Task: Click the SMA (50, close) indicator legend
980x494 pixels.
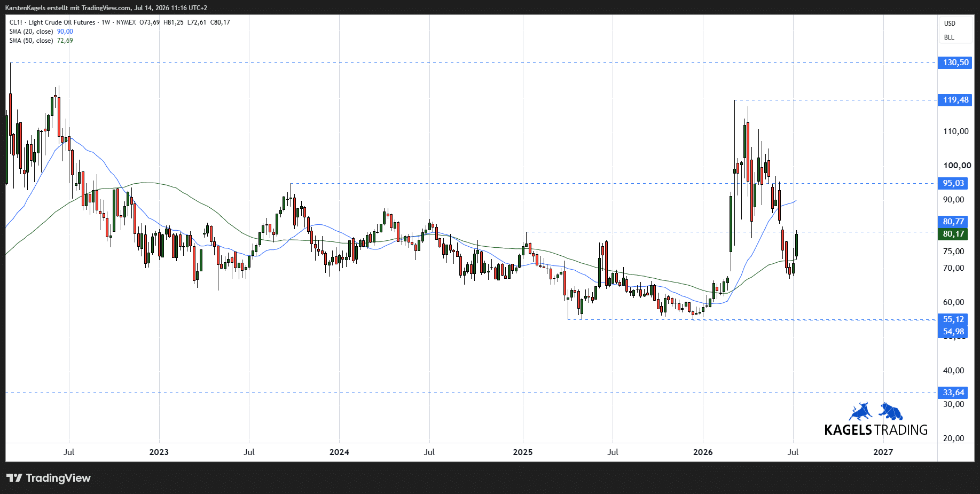Action: [x=31, y=41]
